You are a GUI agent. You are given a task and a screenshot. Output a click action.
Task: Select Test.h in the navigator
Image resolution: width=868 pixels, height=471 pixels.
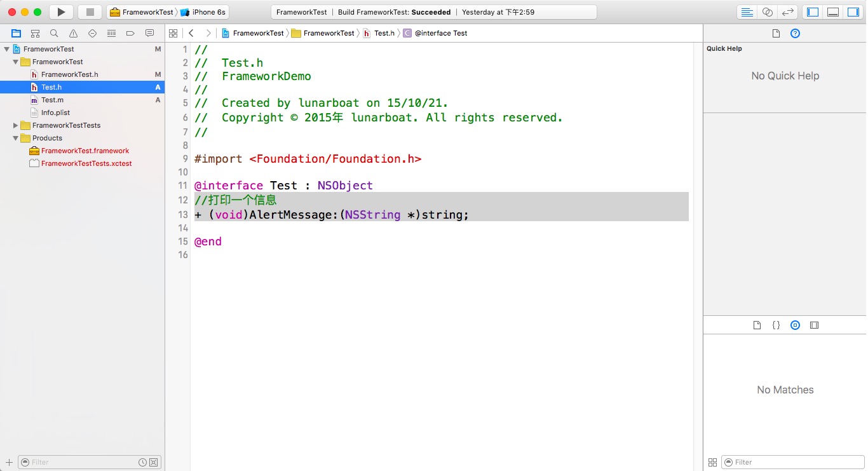(x=83, y=87)
